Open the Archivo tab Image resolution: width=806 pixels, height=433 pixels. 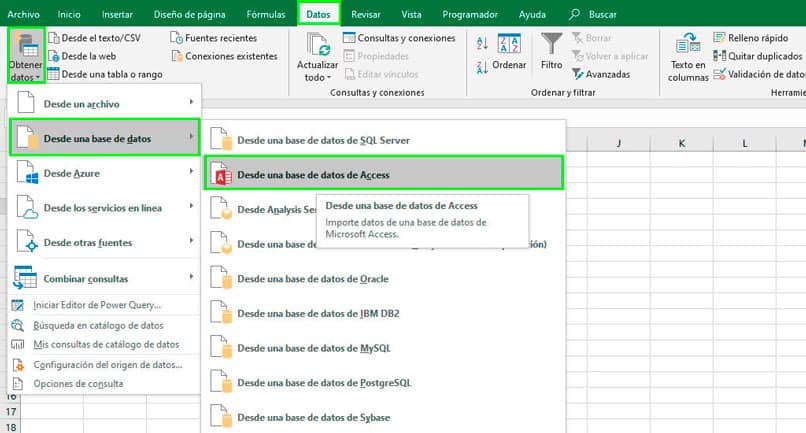point(24,14)
